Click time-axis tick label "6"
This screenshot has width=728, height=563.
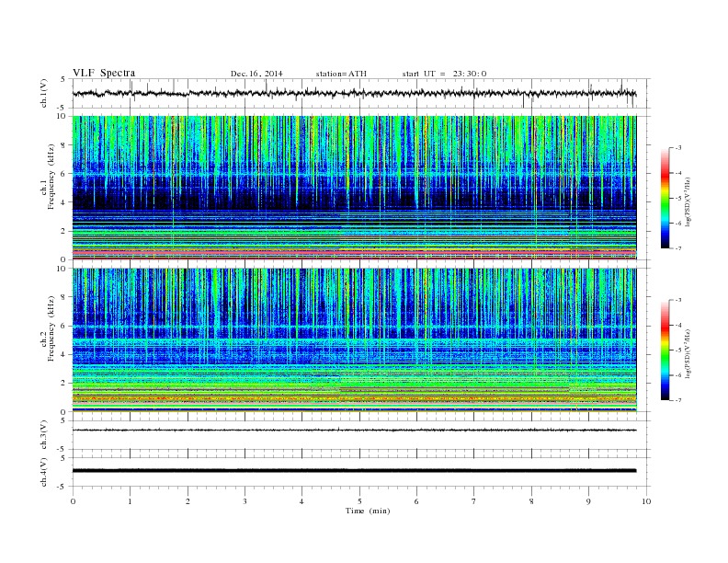[416, 501]
